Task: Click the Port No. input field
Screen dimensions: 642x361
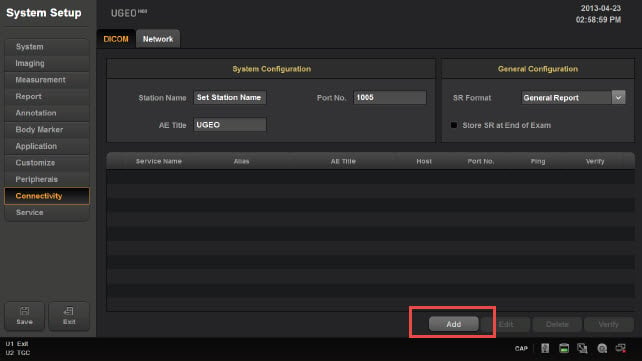Action: point(389,97)
